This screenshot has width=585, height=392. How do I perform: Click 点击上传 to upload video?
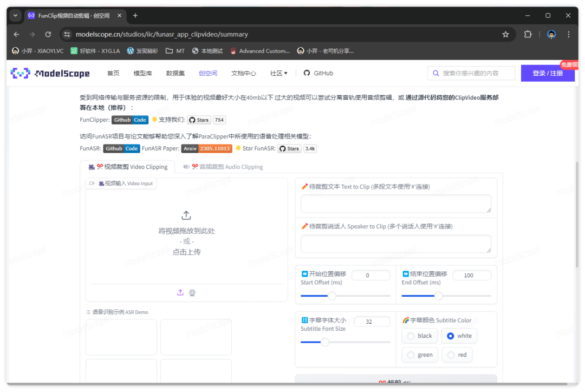tap(186, 252)
